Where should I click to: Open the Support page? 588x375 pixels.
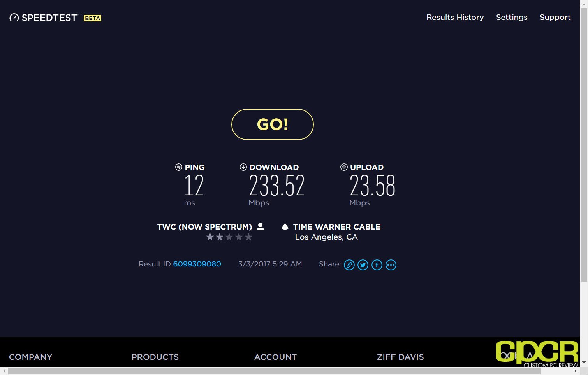[555, 17]
